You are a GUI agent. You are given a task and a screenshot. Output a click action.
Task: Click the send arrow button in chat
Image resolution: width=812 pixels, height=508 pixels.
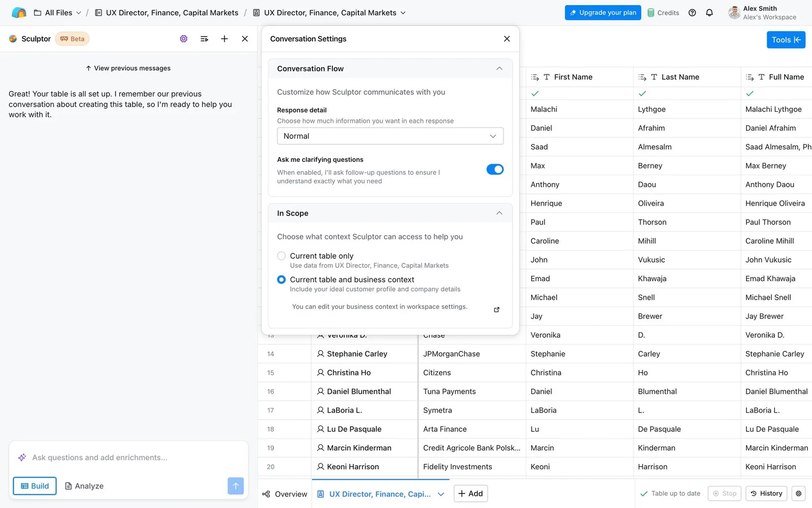235,486
